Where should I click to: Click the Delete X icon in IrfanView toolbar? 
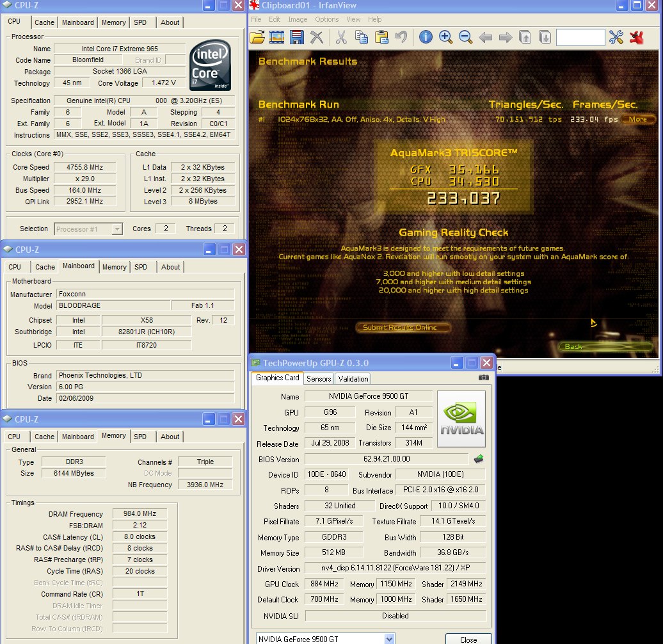(x=316, y=37)
